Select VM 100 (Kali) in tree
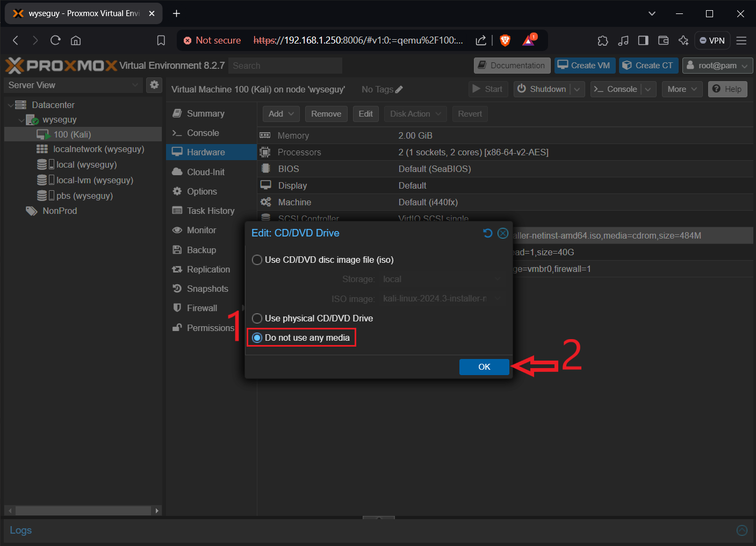The width and height of the screenshot is (756, 546). [72, 134]
